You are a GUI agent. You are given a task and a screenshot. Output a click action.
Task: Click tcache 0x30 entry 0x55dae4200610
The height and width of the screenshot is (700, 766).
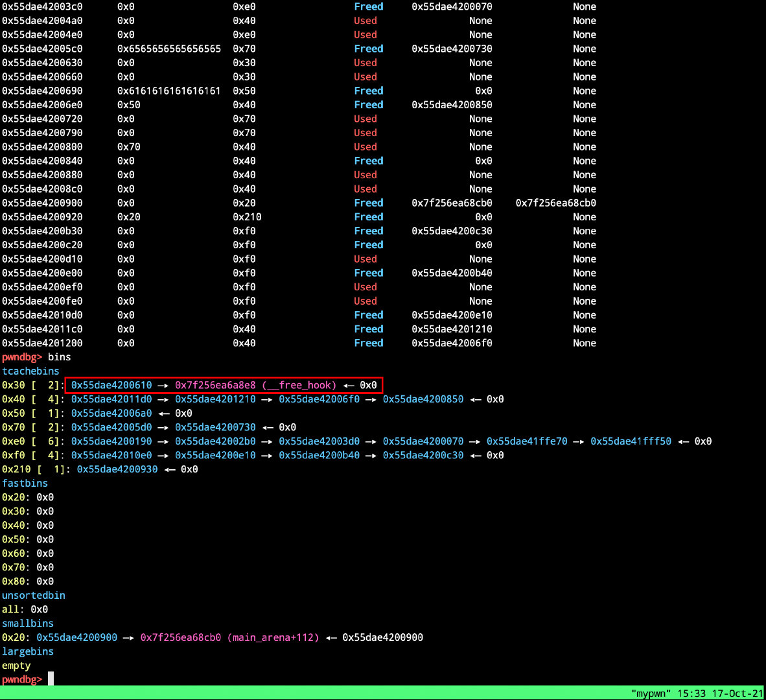click(111, 385)
